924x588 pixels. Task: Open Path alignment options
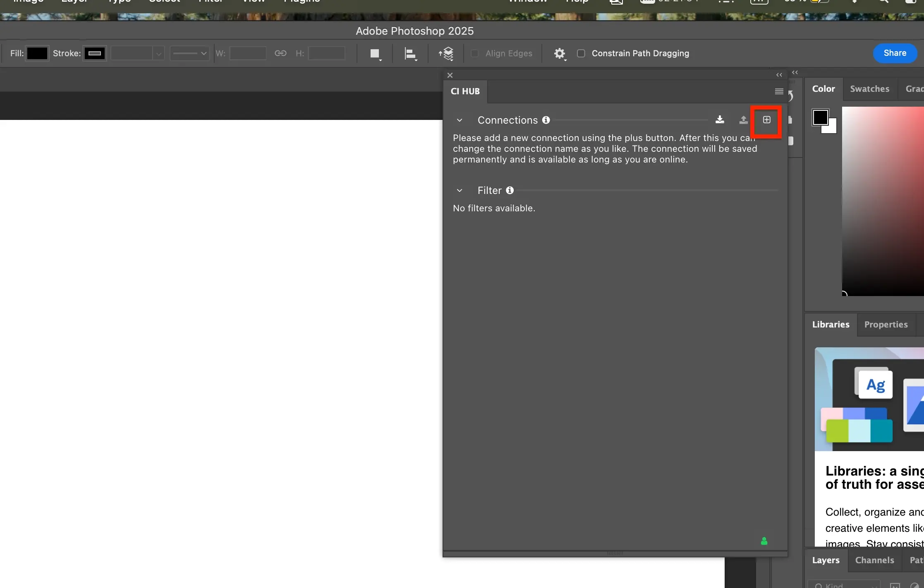point(410,54)
